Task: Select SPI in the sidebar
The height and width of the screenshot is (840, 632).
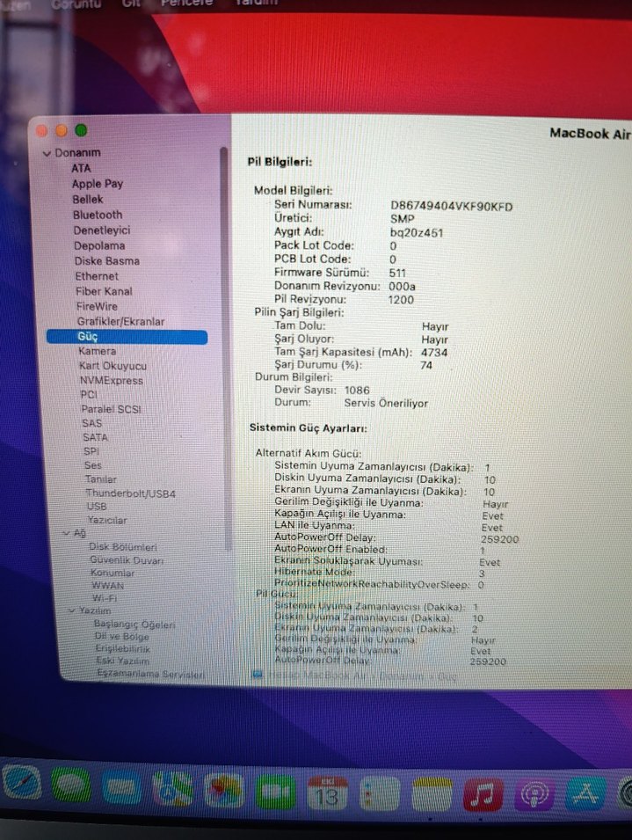Action: [91, 451]
